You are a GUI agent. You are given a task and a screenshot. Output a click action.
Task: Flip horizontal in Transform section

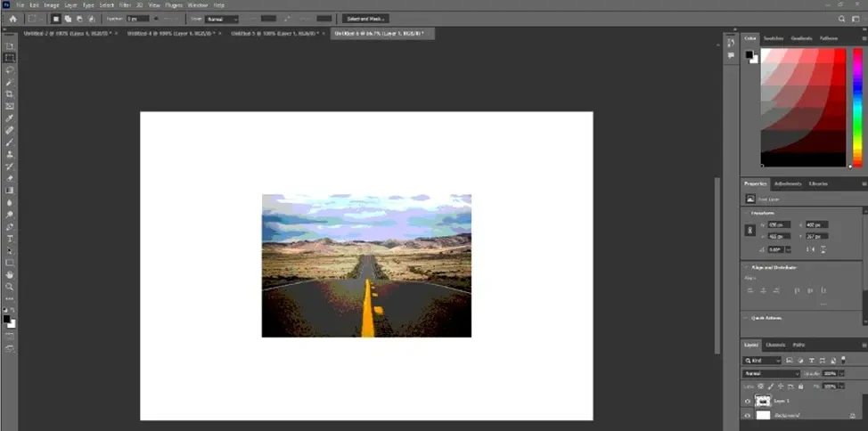coord(810,249)
